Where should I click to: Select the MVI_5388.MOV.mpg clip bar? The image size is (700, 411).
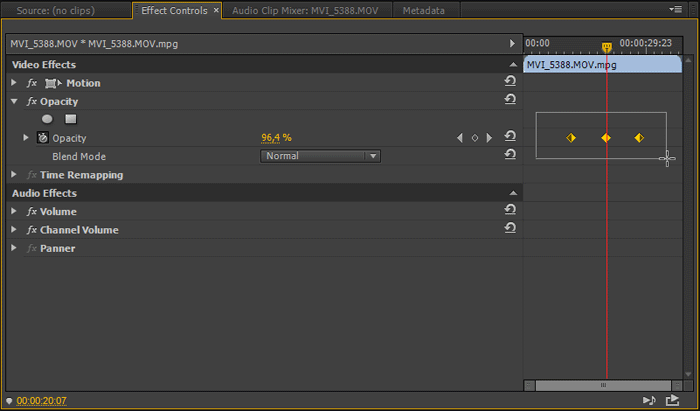602,65
